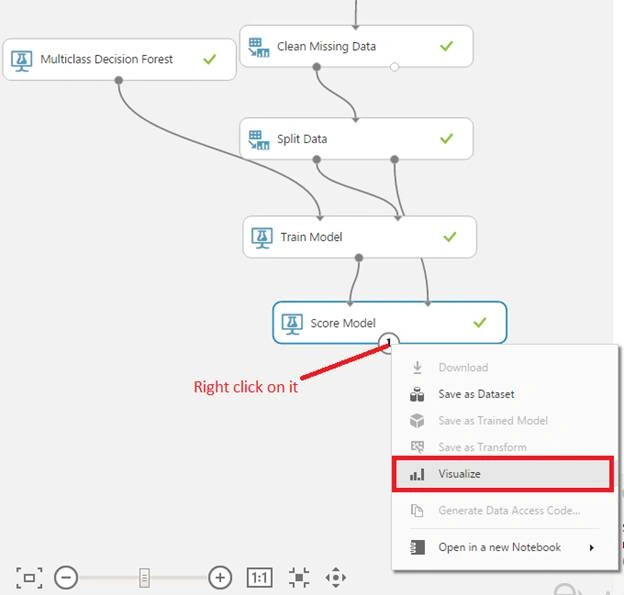Choose Save as Trained Model entry
Viewport: 624px width, 595px height.
505,421
